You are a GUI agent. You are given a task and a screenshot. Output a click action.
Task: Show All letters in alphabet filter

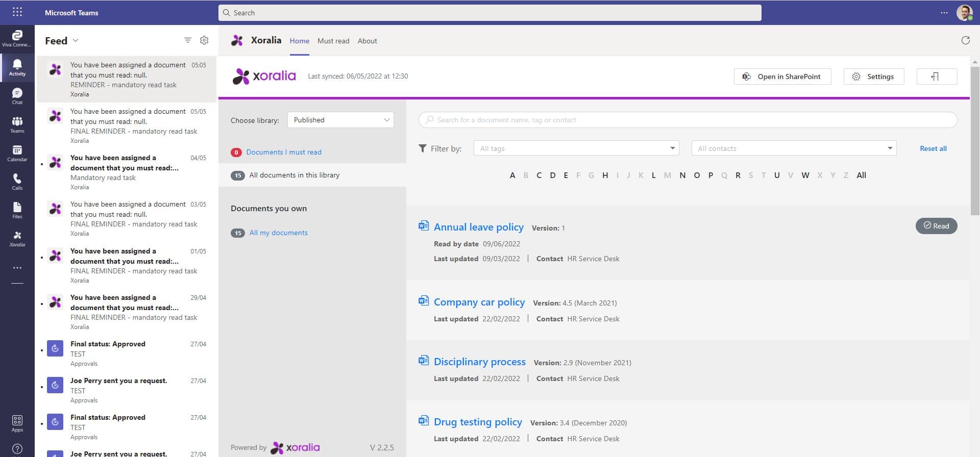click(861, 175)
